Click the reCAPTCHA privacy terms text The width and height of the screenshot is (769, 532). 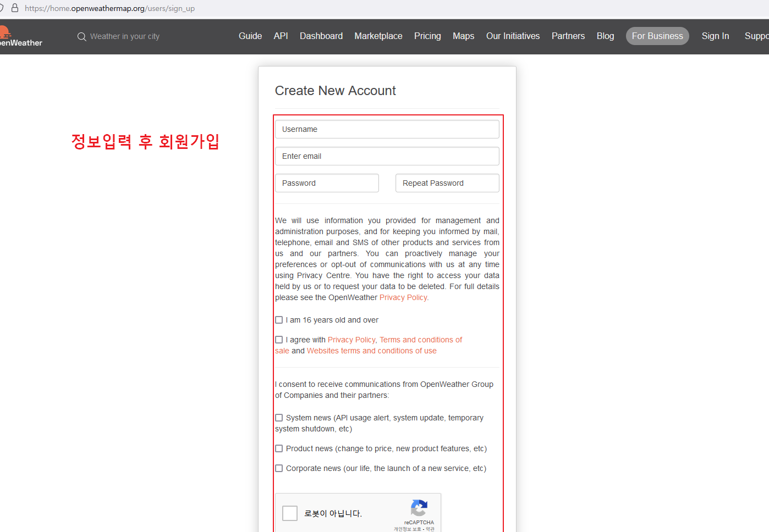point(414,529)
